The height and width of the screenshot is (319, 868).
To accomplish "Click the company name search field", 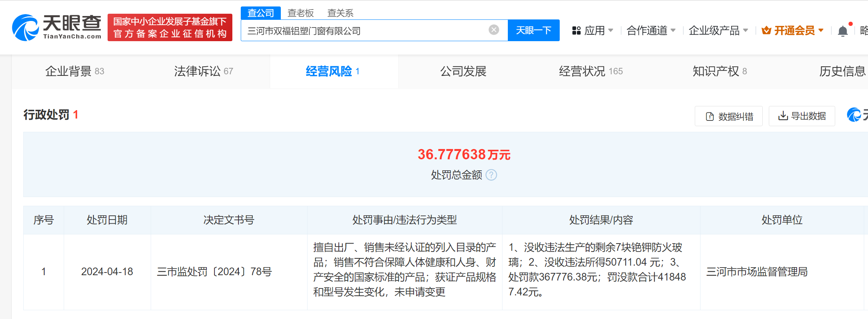I will click(362, 30).
